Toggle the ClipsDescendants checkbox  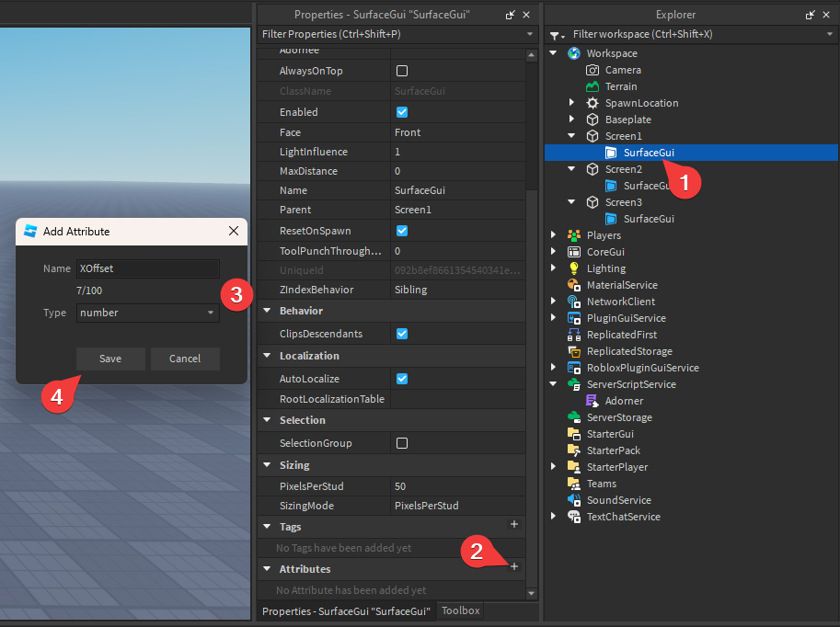coord(402,334)
